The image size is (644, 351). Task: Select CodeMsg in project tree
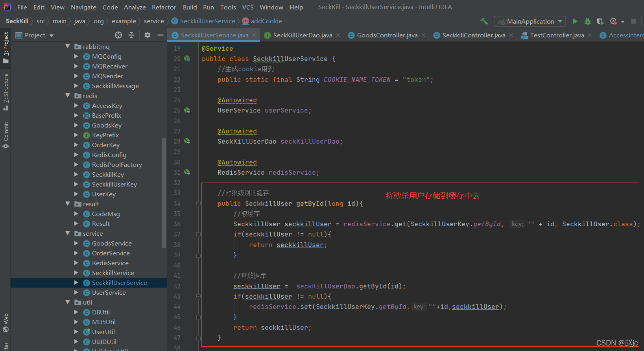(x=106, y=214)
